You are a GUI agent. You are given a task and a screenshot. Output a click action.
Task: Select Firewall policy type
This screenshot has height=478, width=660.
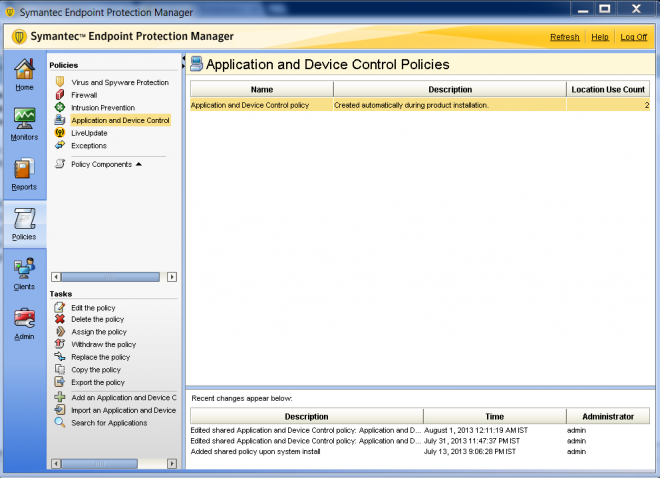point(84,95)
